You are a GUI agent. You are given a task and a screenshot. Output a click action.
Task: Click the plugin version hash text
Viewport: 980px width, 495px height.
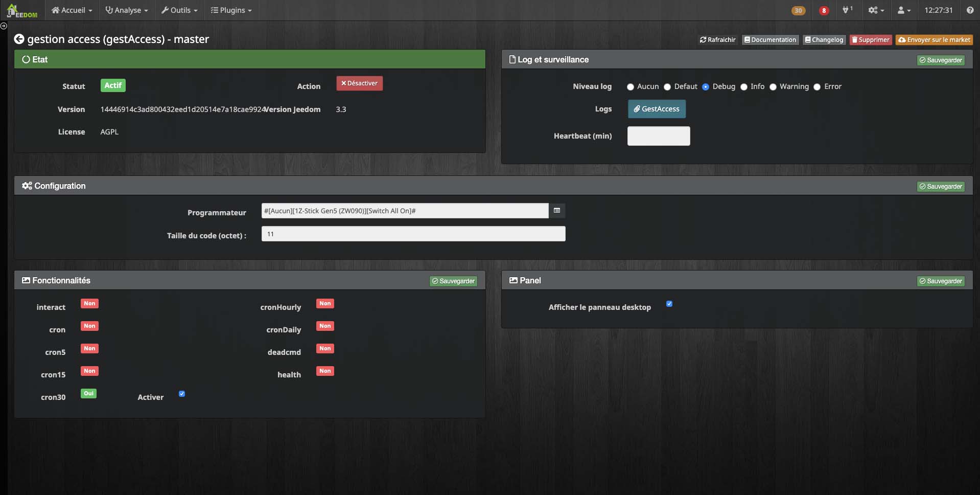pyautogui.click(x=183, y=109)
